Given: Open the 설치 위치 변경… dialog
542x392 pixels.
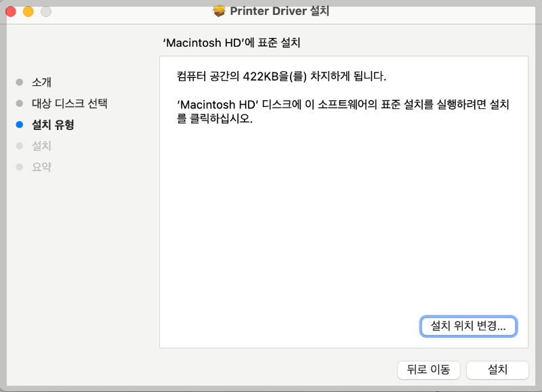Looking at the screenshot, I should click(468, 326).
